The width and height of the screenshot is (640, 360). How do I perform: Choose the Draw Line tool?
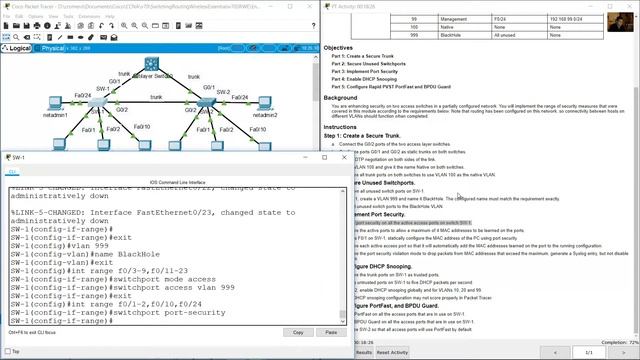[x=60, y=37]
